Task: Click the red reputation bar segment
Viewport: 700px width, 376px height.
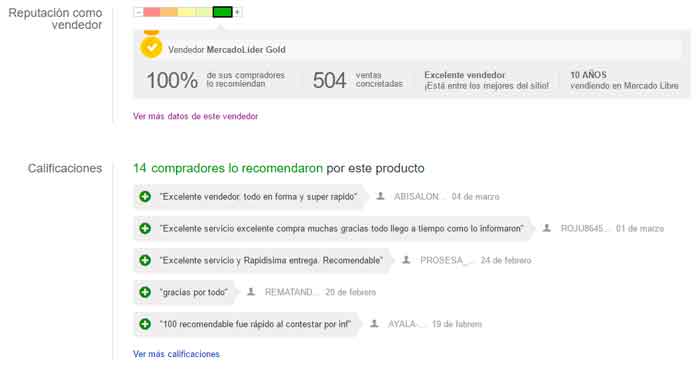Action: pyautogui.click(x=152, y=12)
